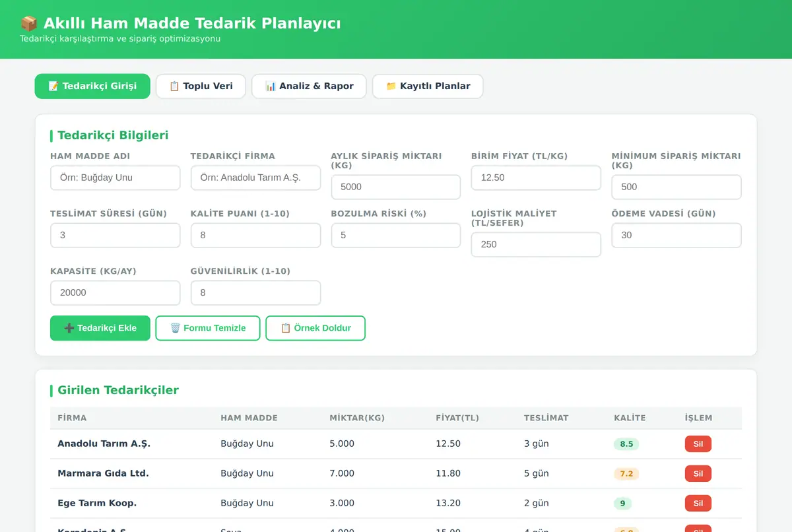Click the Birim Fiyat input

[536, 178]
